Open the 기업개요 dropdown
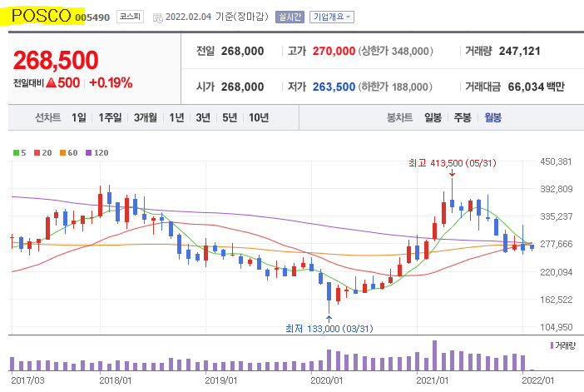 tap(332, 17)
